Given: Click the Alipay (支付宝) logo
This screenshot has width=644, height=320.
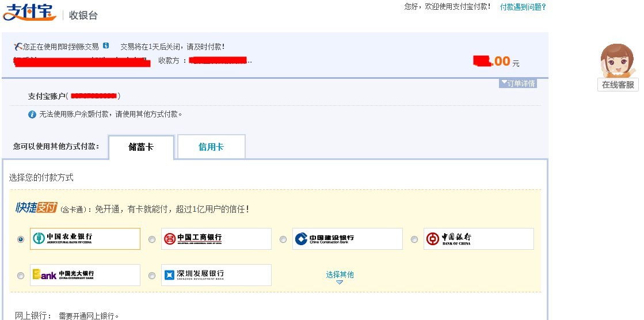Looking at the screenshot, I should pyautogui.click(x=29, y=12).
